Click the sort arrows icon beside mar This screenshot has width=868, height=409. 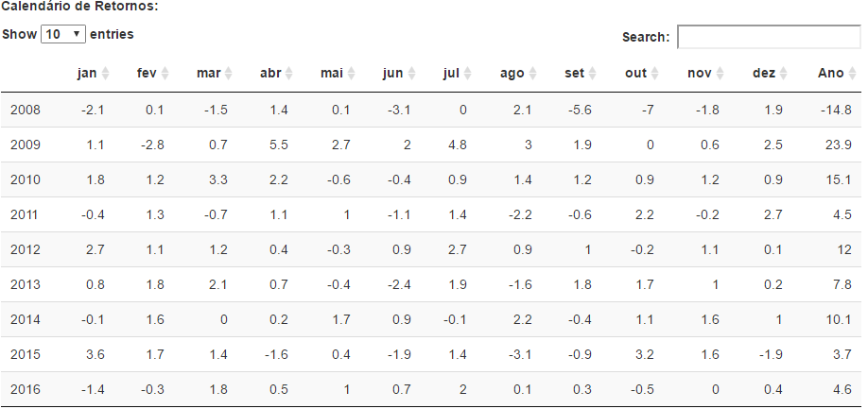coord(230,74)
